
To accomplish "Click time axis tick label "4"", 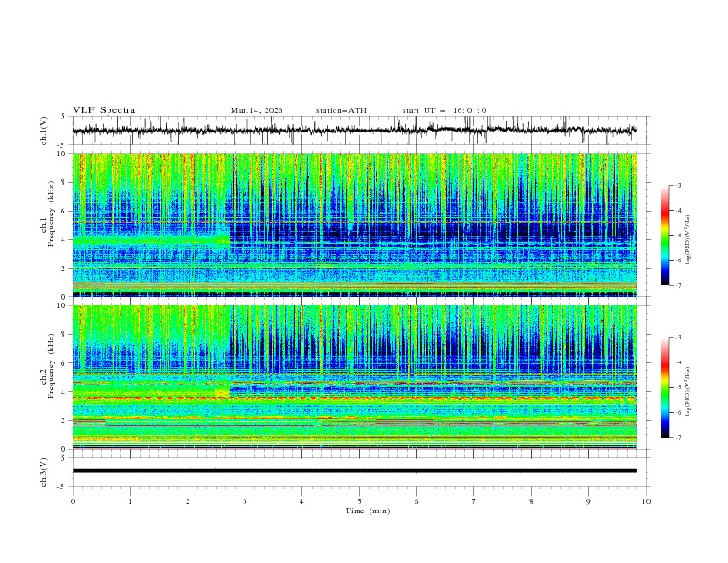I will point(301,501).
